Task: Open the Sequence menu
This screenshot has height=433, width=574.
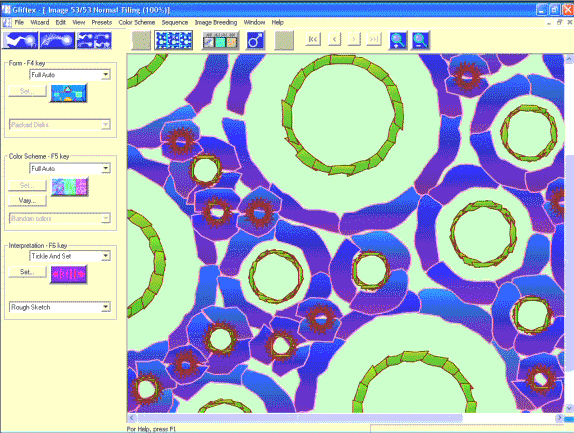Action: 175,22
